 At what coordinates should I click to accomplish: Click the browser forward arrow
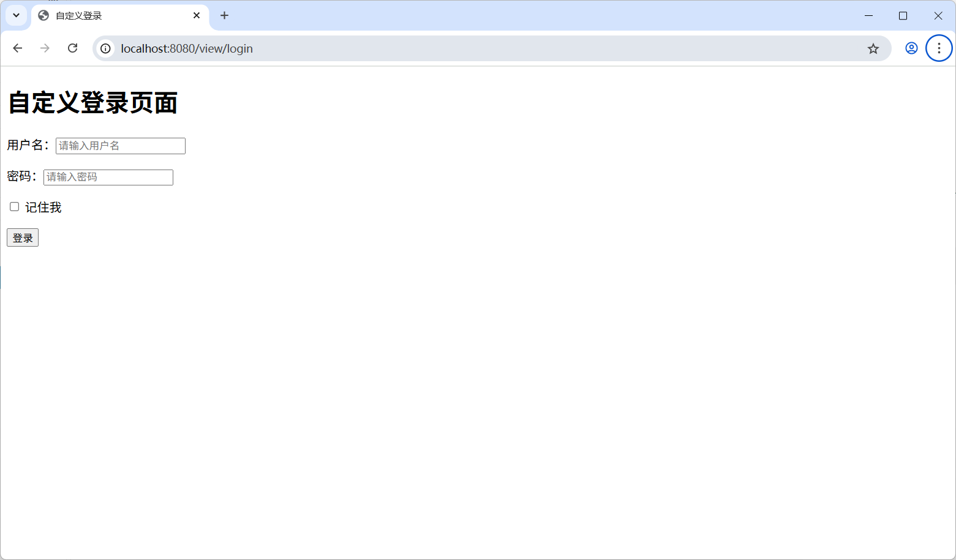click(x=45, y=48)
